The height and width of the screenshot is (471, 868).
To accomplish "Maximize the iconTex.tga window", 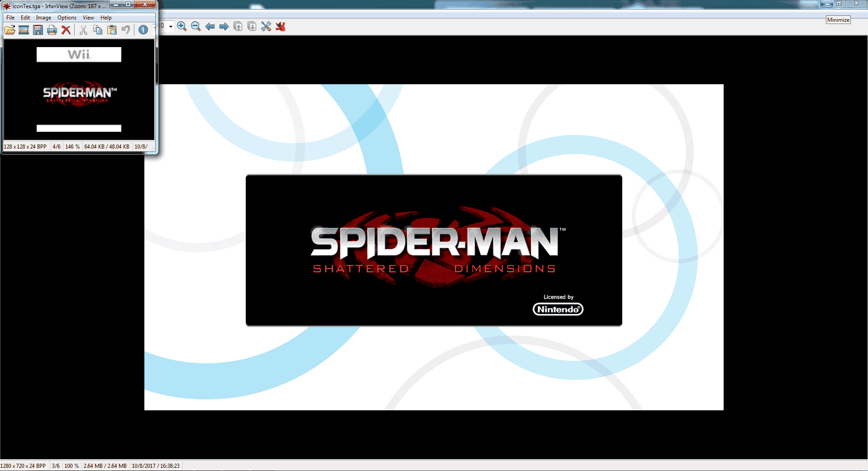I will [128, 5].
